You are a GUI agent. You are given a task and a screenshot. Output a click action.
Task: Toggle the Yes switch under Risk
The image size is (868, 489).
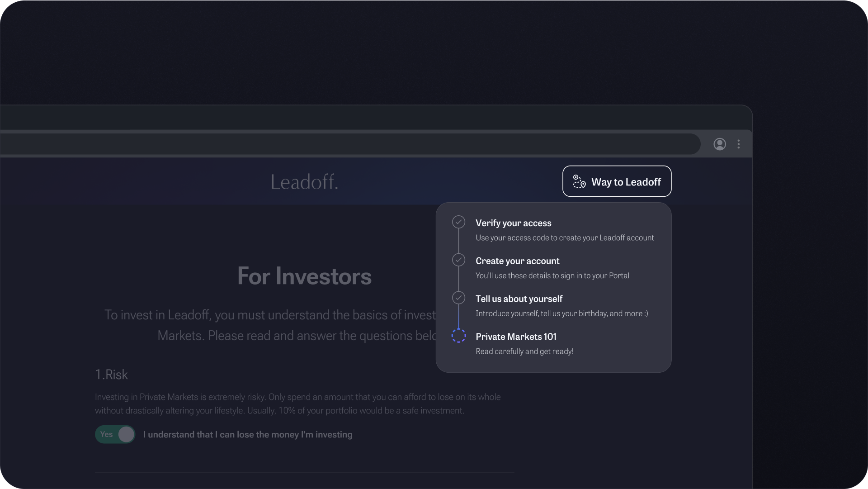[115, 434]
